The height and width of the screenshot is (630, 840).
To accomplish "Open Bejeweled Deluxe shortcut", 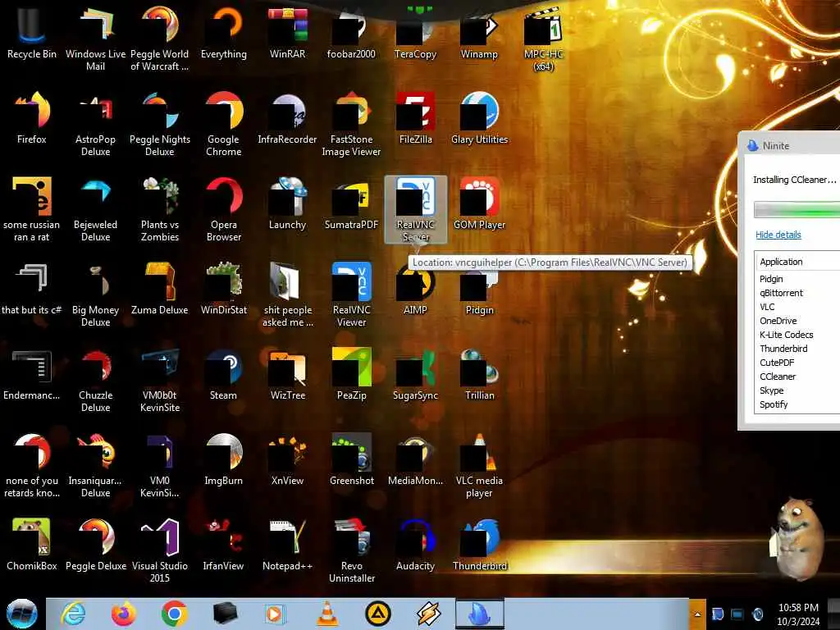I will click(x=95, y=209).
